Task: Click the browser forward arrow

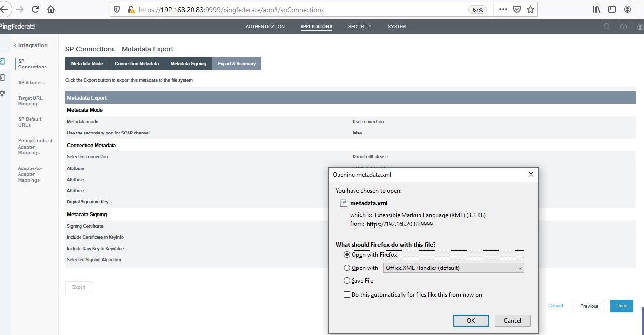Action: 19,9
